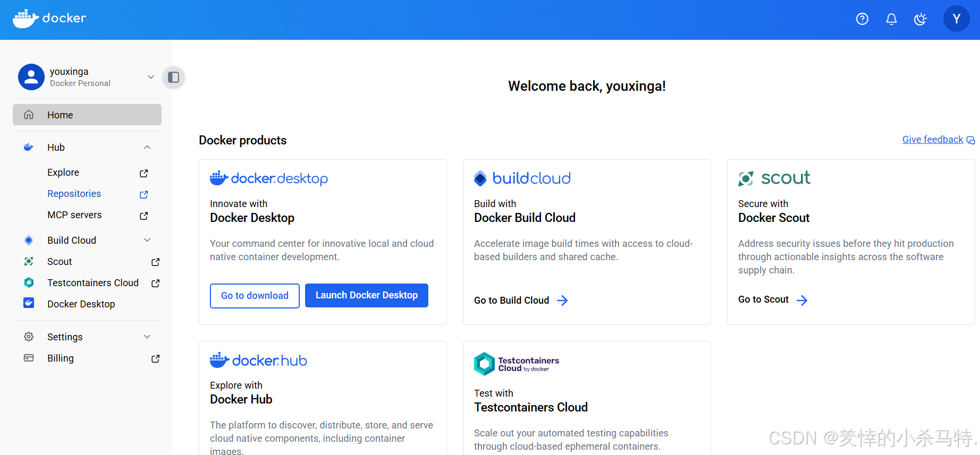Viewport: 980px width, 455px height.
Task: Open the notifications bell
Action: 891,19
